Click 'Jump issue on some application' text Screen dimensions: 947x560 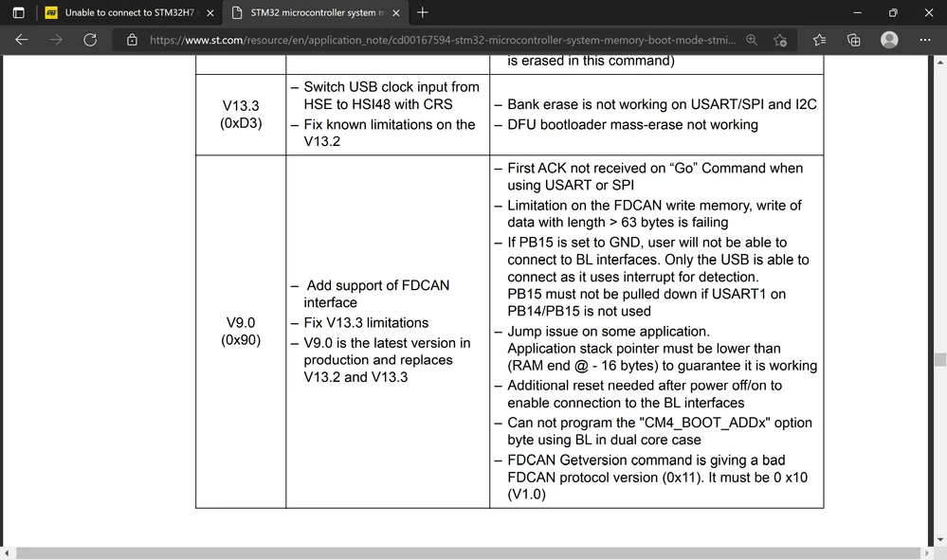662,348
